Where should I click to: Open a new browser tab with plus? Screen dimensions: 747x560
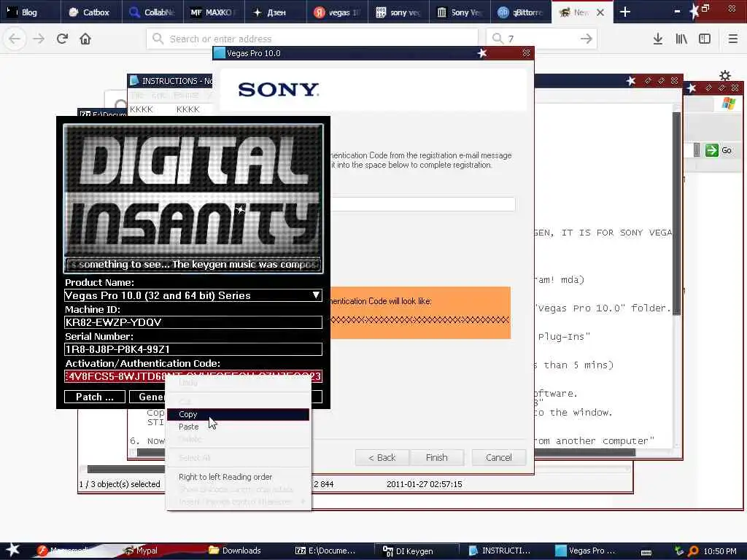625,12
